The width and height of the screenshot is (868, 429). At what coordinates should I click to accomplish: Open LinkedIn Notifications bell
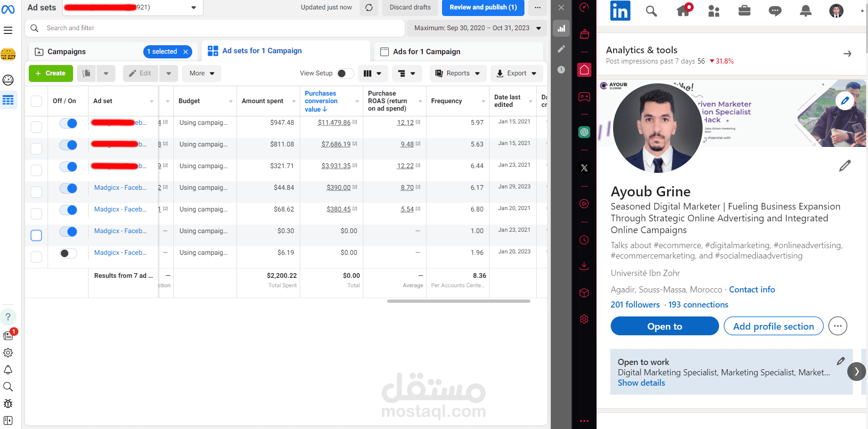[x=806, y=11]
